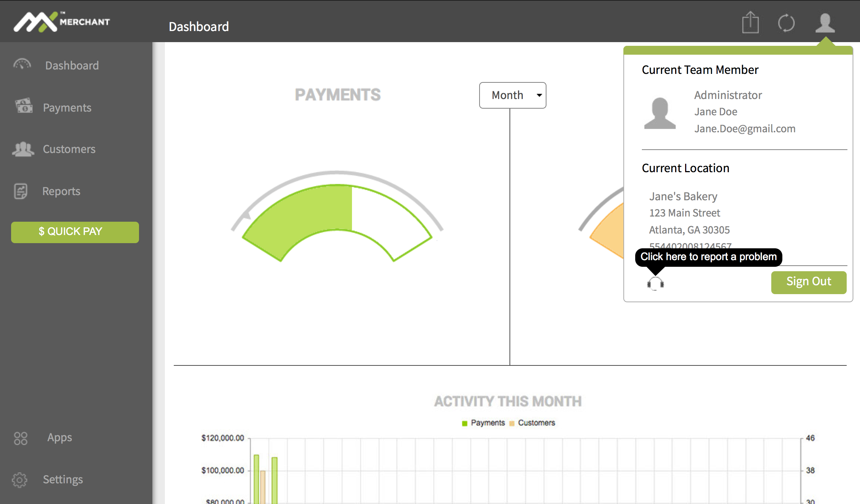Click the refresh circular arrows icon
Screen dimensions: 860x504
click(x=786, y=23)
